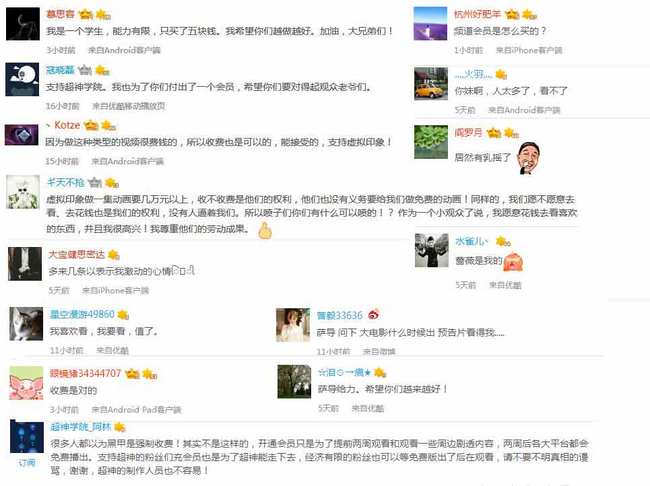Viewport: 650px width, 486px height.
Task: Click the laughing man sticker in the comment
Action: (x=529, y=158)
